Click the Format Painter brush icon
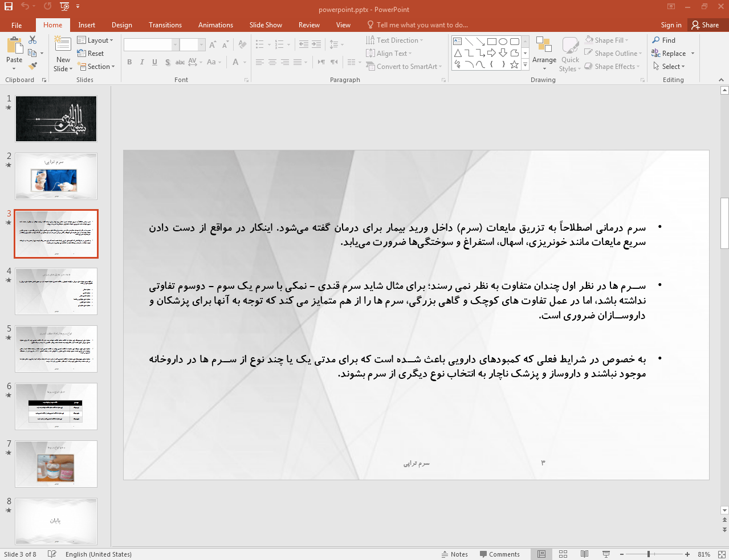Image resolution: width=729 pixels, height=560 pixels. coord(32,66)
